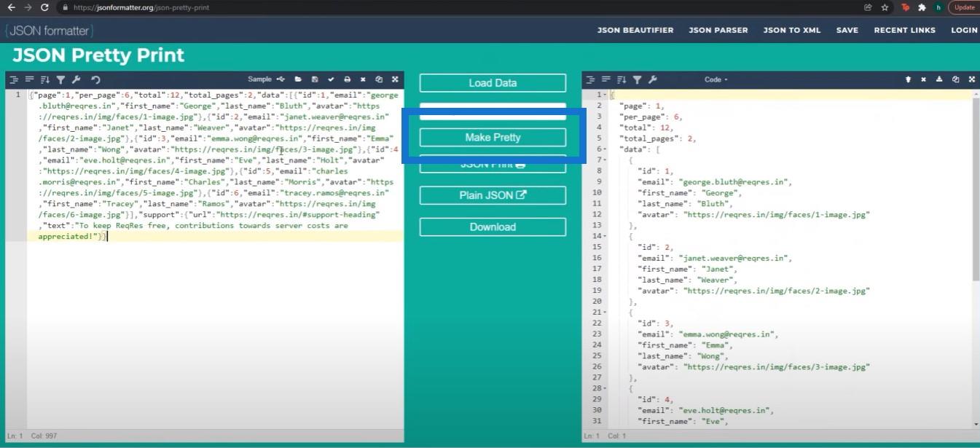Screen dimensions: 980x448
Task: Open Code mode dropdown in right editor
Action: 716,79
